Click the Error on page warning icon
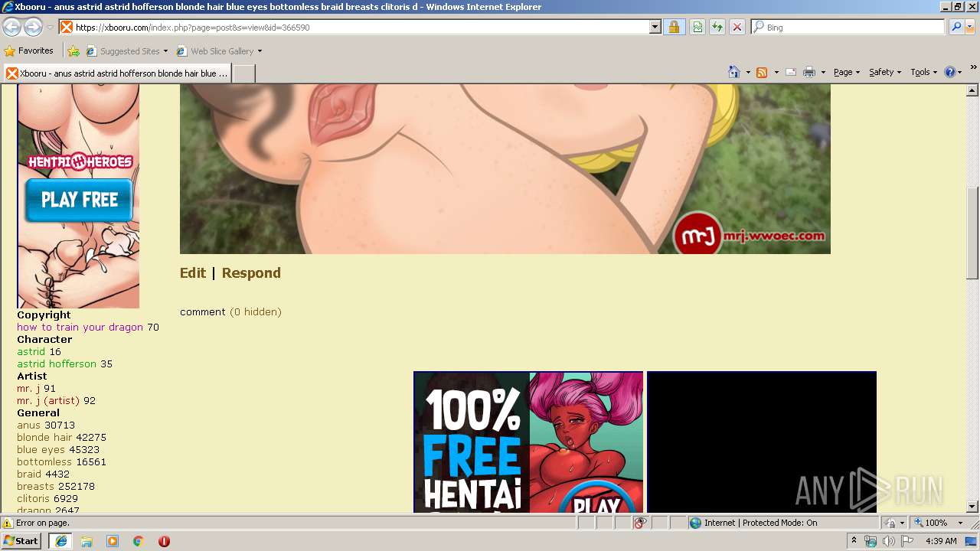The height and width of the screenshot is (551, 980). (8, 523)
